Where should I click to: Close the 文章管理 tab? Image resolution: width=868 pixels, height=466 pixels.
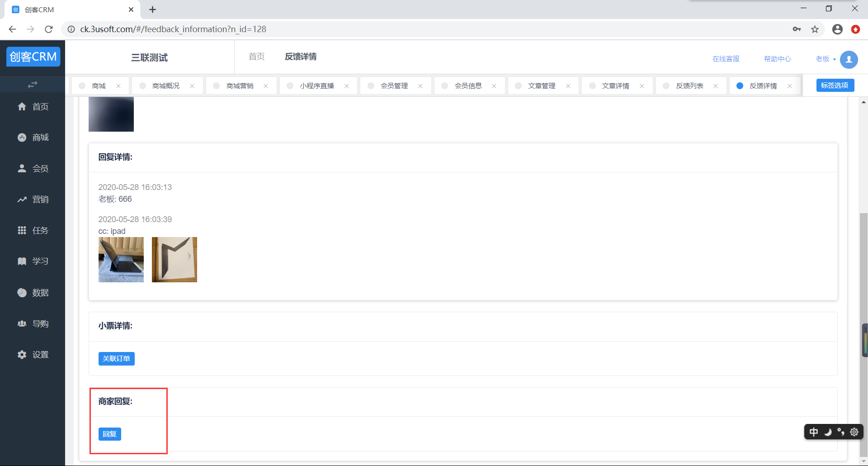pyautogui.click(x=568, y=86)
